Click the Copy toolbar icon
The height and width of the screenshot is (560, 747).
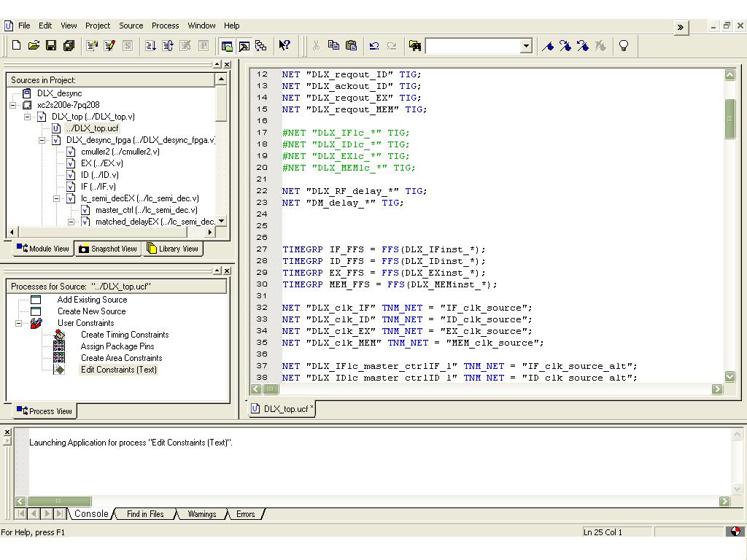pyautogui.click(x=333, y=46)
